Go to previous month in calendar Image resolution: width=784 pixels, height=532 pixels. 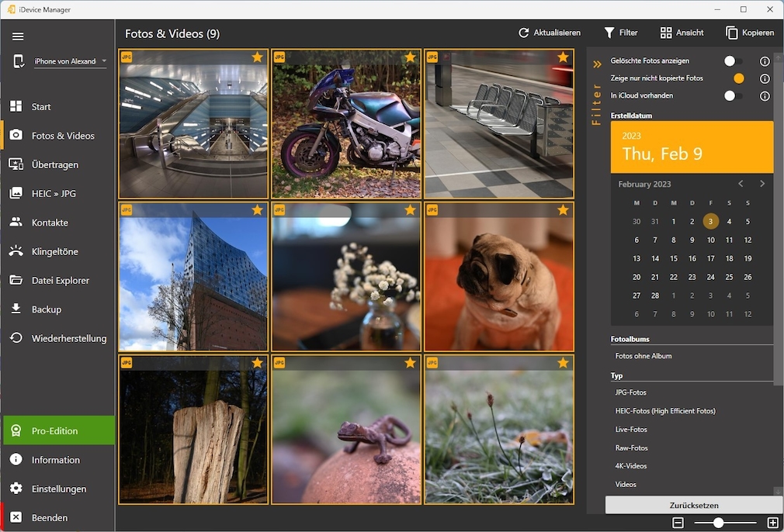pos(741,184)
